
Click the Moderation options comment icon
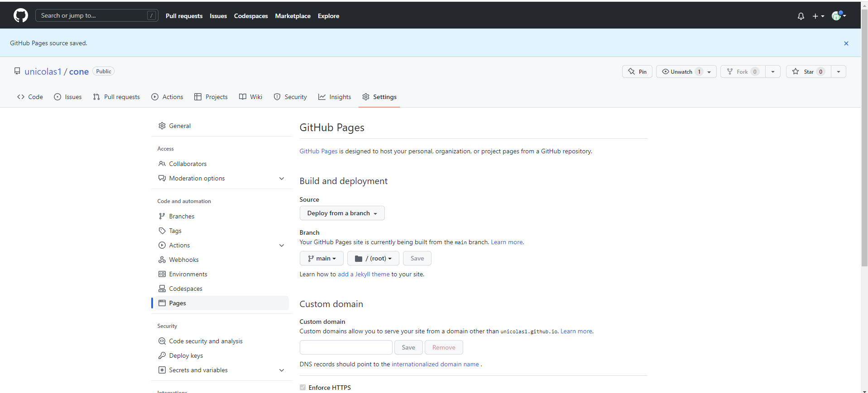pos(162,178)
